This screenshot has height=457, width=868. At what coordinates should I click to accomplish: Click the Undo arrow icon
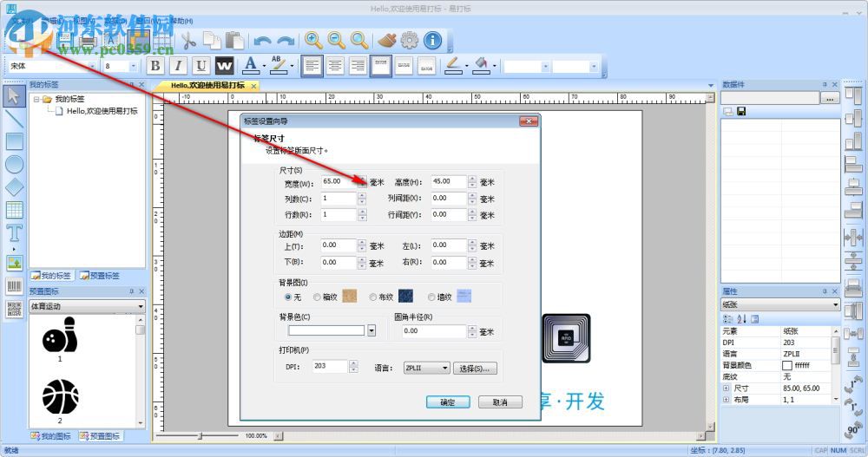coord(262,41)
